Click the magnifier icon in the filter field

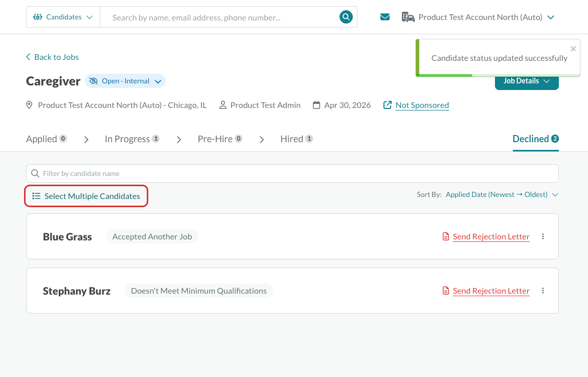[35, 173]
